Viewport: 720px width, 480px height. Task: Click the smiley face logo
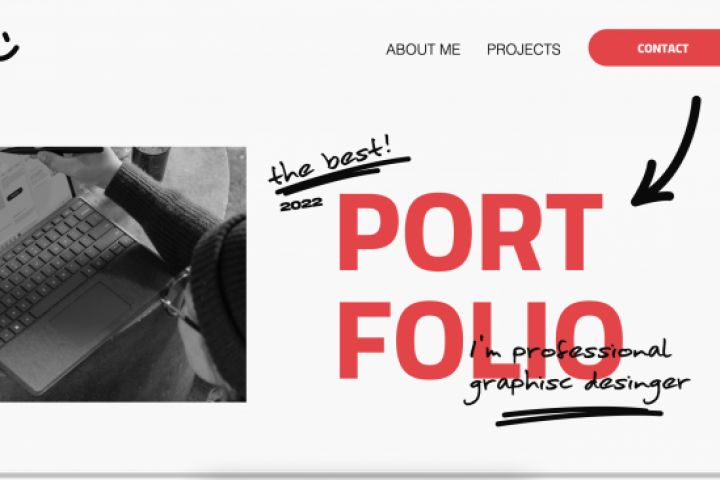tap(8, 46)
